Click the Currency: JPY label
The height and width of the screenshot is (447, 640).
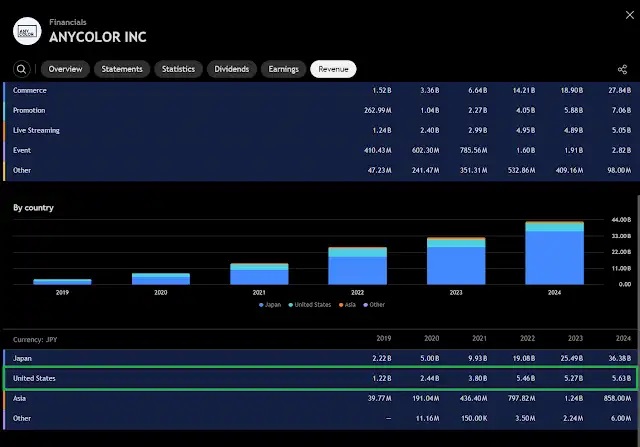(x=35, y=339)
